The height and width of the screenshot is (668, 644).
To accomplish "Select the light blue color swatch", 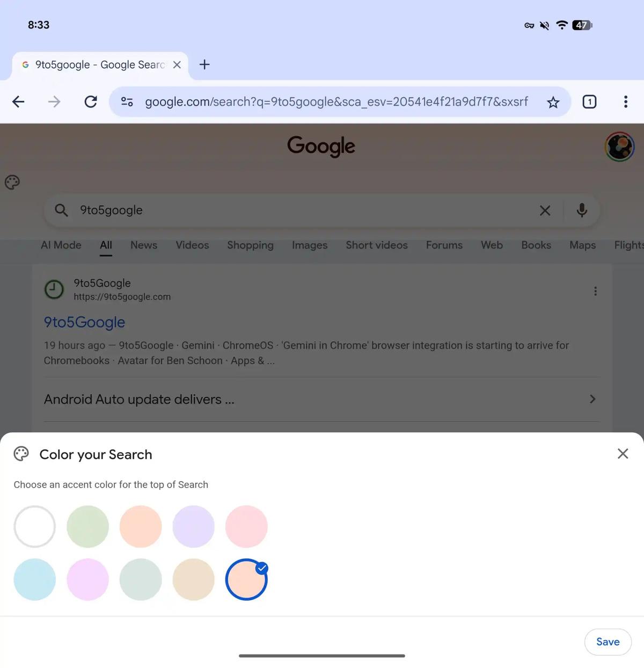I will pos(35,580).
